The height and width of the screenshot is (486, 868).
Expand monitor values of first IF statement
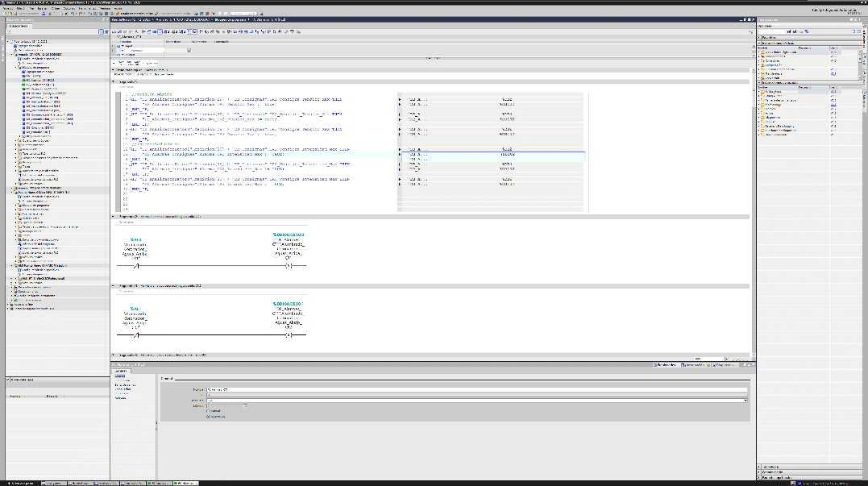pyautogui.click(x=400, y=100)
